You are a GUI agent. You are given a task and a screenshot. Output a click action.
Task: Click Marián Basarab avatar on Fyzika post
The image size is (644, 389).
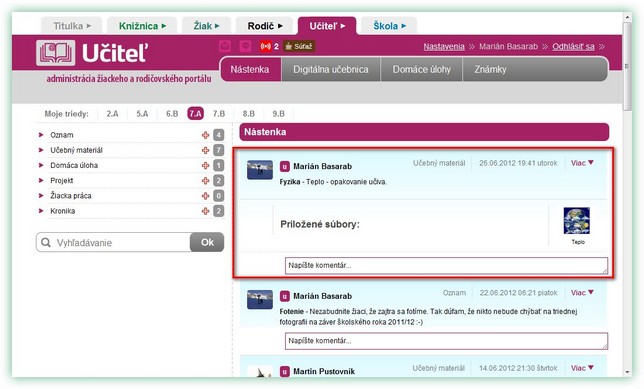pos(260,170)
